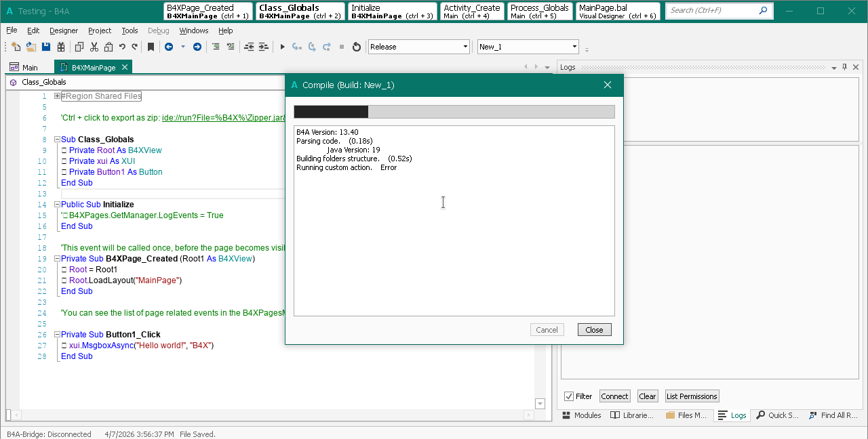This screenshot has height=439, width=868.
Task: Click the Restart circular arrow icon
Action: 357,47
